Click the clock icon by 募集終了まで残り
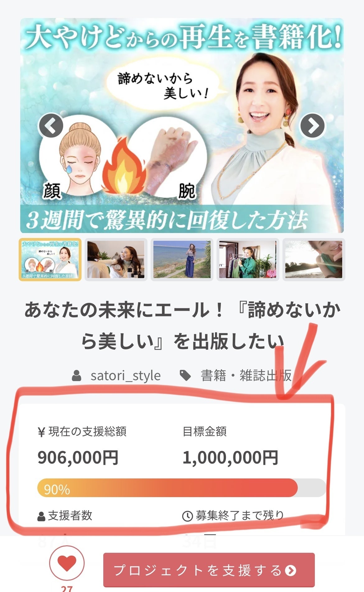Image resolution: width=364 pixels, height=592 pixels. click(x=187, y=516)
